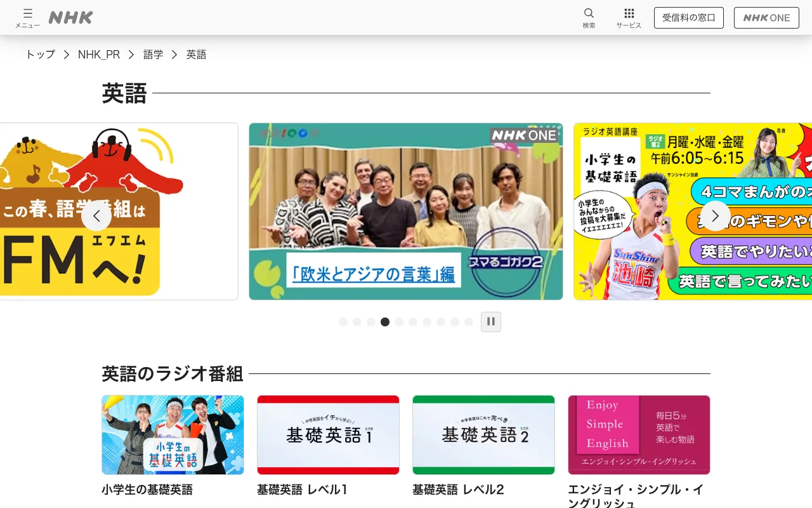Click the 英語のラジオ番組 section heading
This screenshot has height=508, width=812.
coord(173,374)
